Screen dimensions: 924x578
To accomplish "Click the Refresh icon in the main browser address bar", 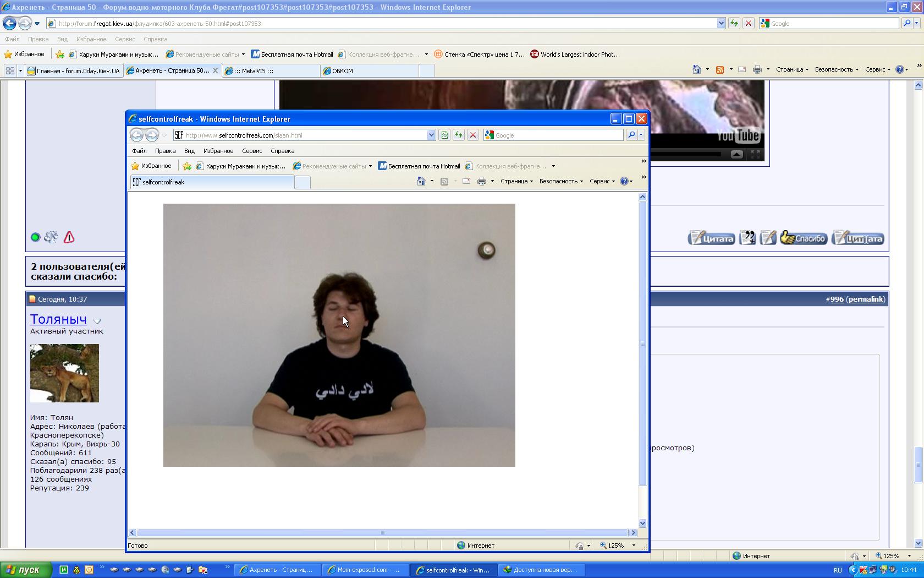I will pos(734,23).
